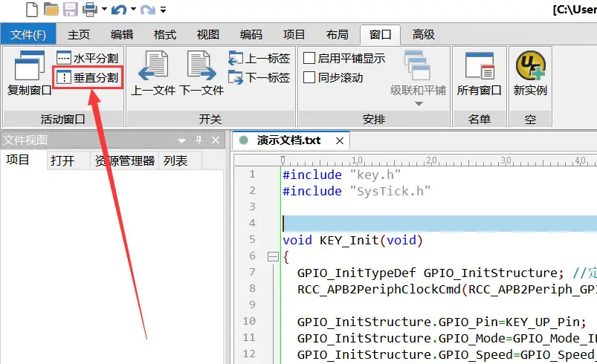The image size is (597, 364).
Task: Click the ruler at column 20
Action: pos(431,160)
